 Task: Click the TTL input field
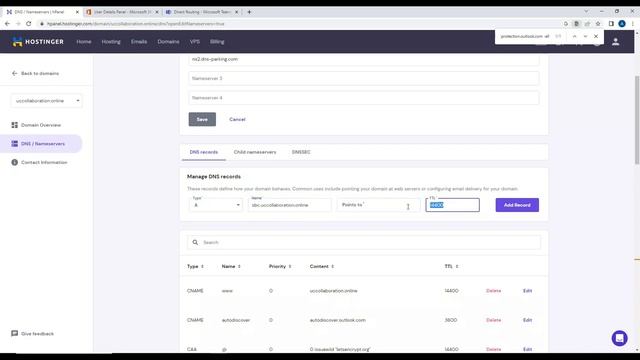coord(452,205)
